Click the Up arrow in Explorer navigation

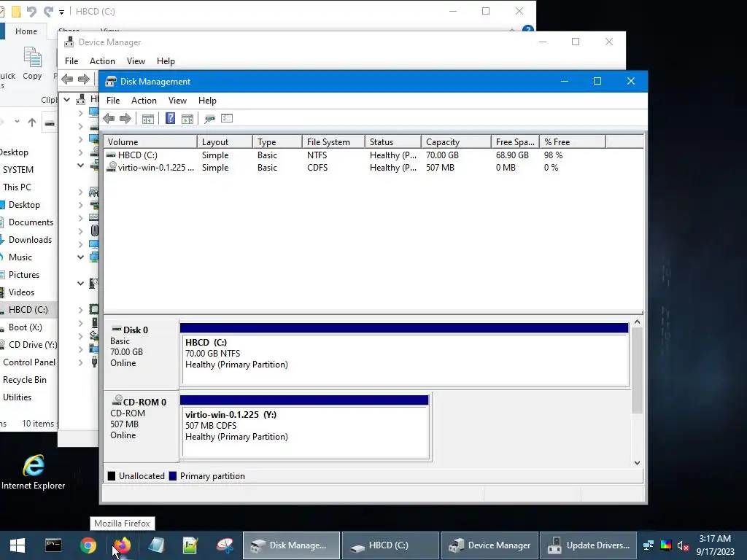pyautogui.click(x=32, y=122)
